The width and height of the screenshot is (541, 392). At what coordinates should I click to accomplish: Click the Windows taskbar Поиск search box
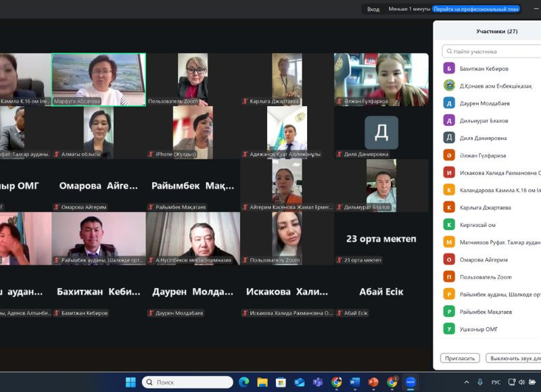(x=187, y=383)
